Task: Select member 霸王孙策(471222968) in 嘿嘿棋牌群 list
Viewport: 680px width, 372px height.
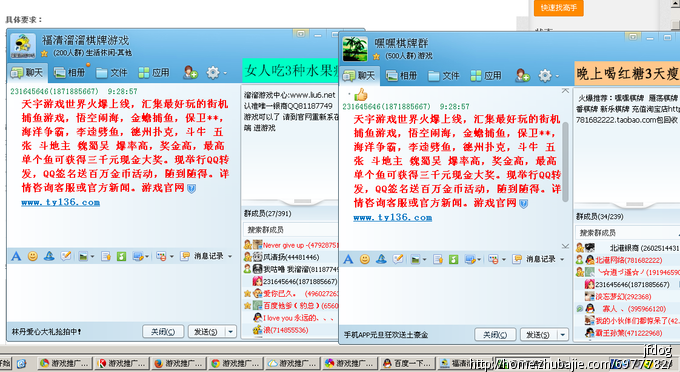Action: (x=628, y=333)
